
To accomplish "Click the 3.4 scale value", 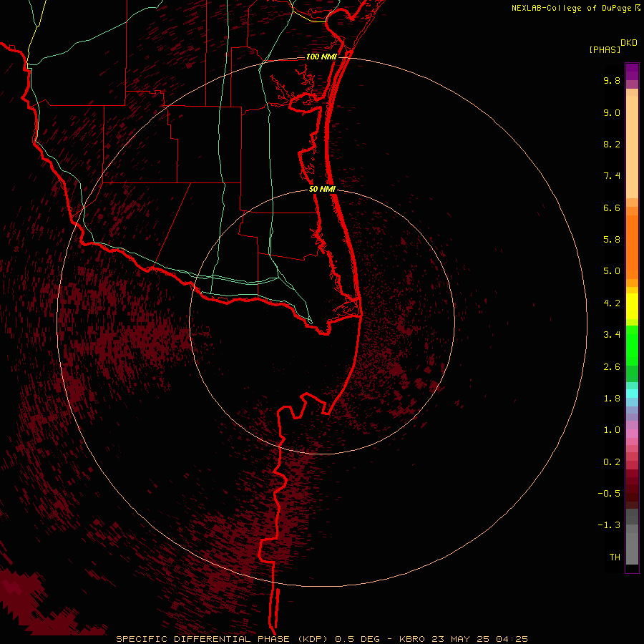I will (x=612, y=335).
